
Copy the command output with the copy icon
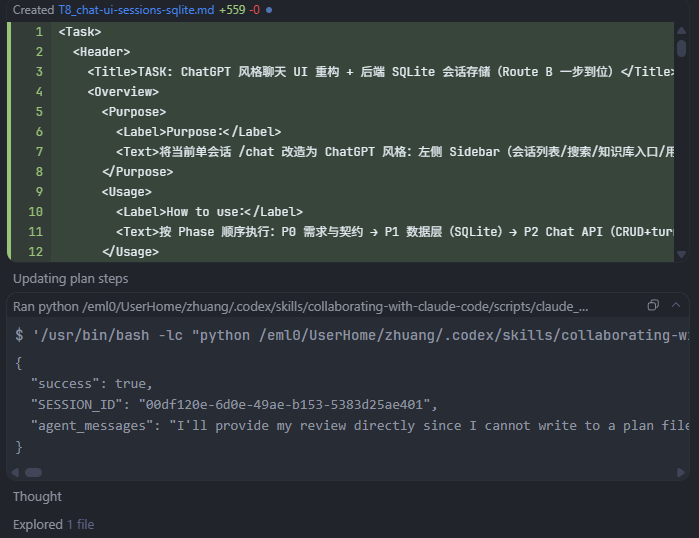coord(653,305)
